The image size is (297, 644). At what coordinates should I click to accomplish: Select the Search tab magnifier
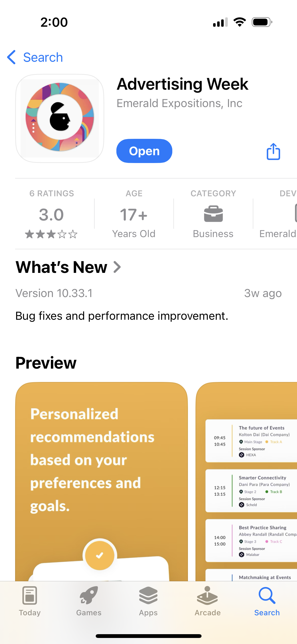[267, 601]
